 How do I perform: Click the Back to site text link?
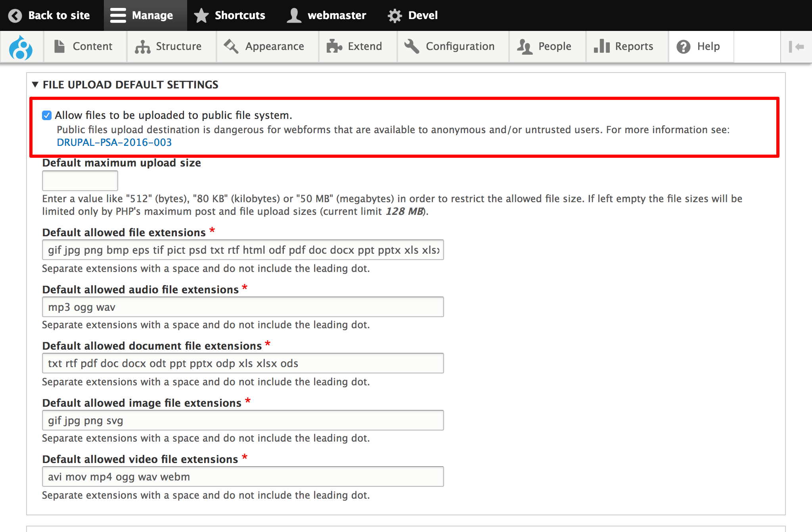59,15
